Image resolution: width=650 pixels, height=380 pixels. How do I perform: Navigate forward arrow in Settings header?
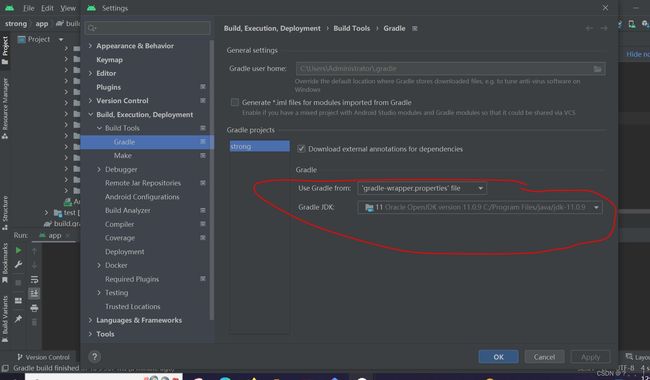point(604,28)
